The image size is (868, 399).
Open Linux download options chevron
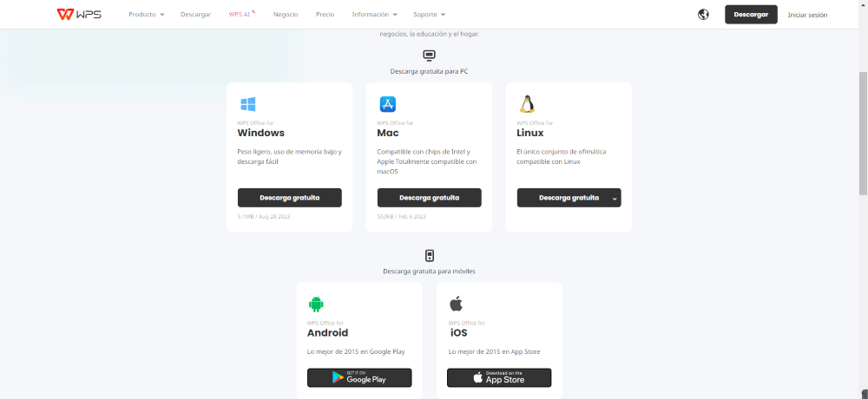[615, 198]
